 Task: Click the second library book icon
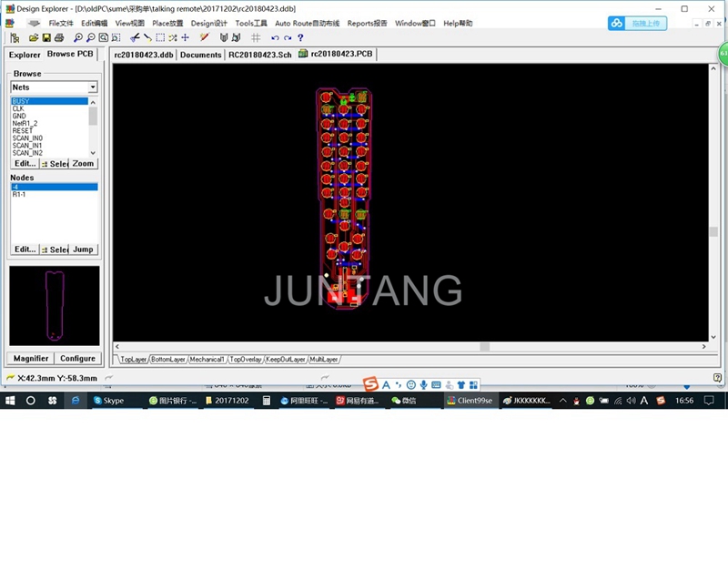pos(236,37)
